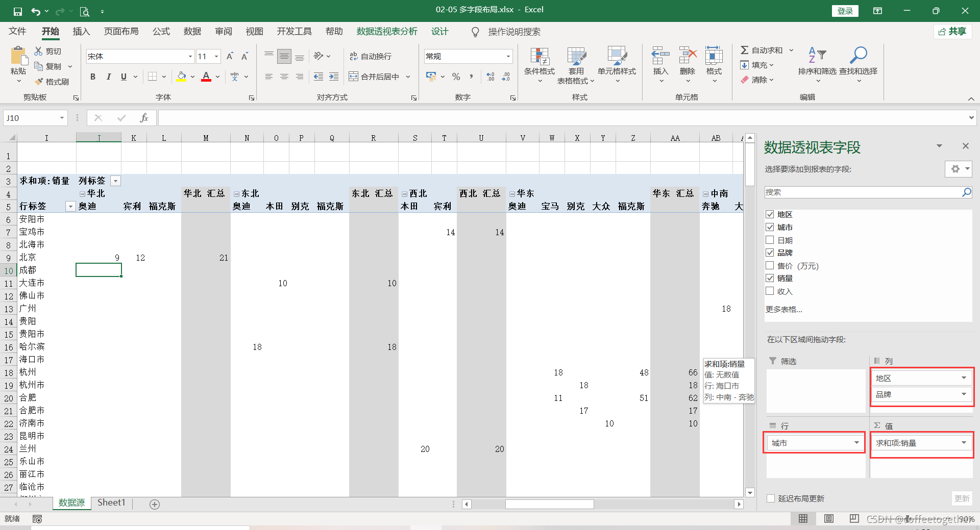Click the Cut scissors icon

38,51
